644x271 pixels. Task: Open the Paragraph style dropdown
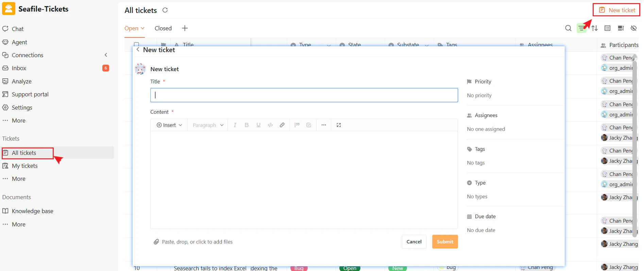tap(208, 125)
